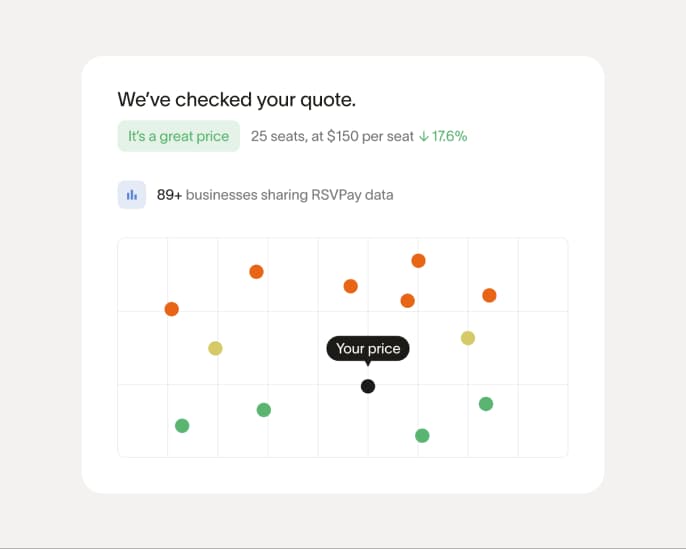Click the rightmost green dot on the chart

486,404
